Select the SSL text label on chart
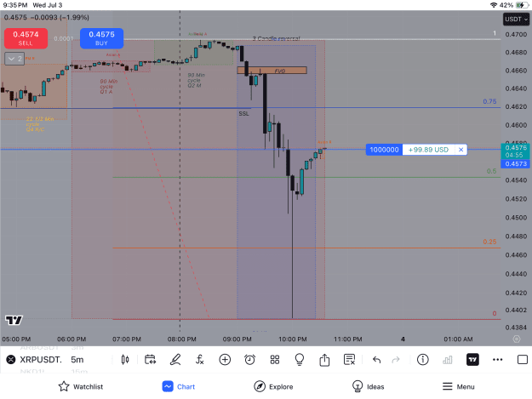The width and height of the screenshot is (532, 399). pos(243,113)
